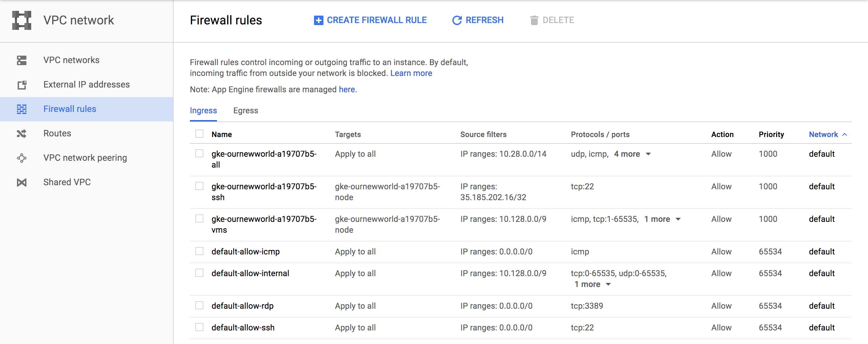Expand '4 more' protocols for gke all rule

pyautogui.click(x=632, y=154)
